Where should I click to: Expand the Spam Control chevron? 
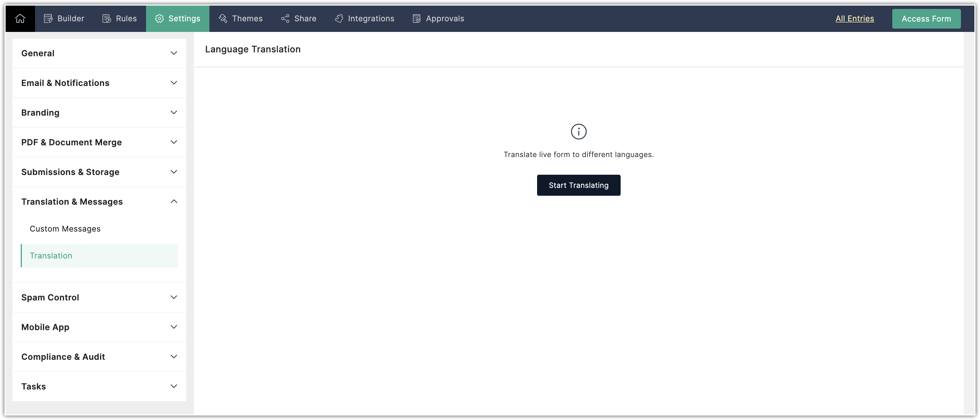coord(174,297)
